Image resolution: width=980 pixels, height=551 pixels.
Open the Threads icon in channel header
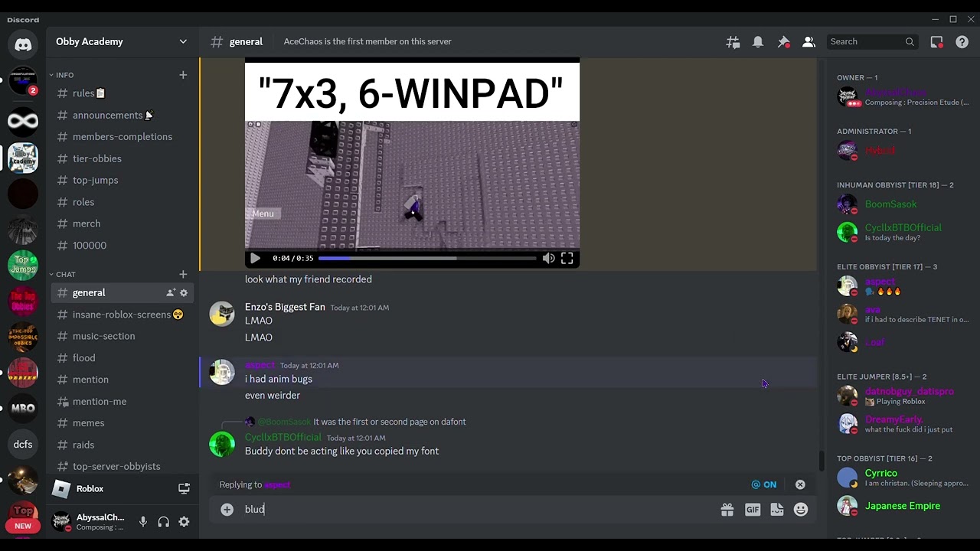(x=733, y=42)
